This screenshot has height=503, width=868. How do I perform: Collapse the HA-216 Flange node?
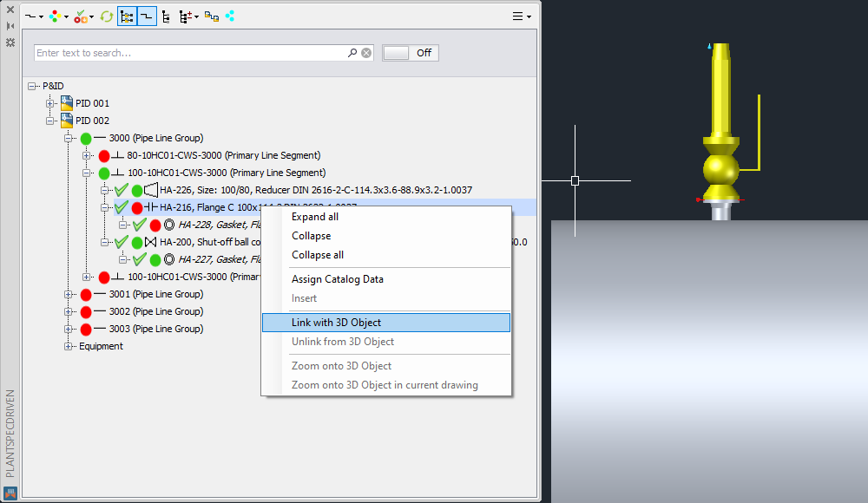coord(104,207)
